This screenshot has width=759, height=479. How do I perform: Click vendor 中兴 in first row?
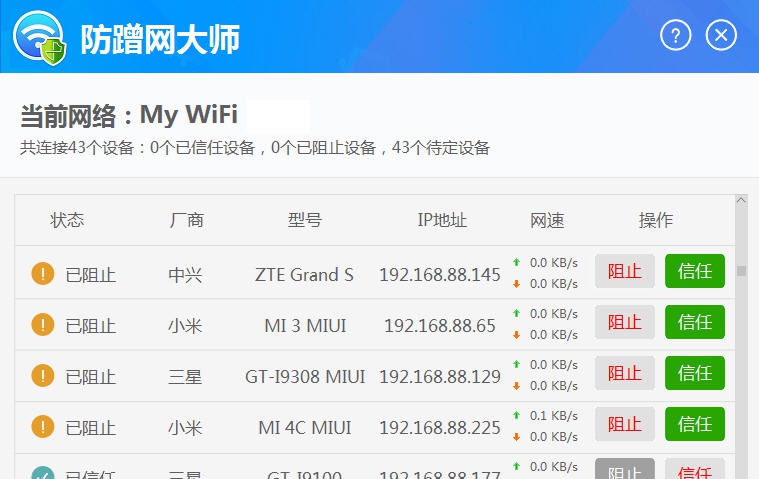tap(185, 275)
